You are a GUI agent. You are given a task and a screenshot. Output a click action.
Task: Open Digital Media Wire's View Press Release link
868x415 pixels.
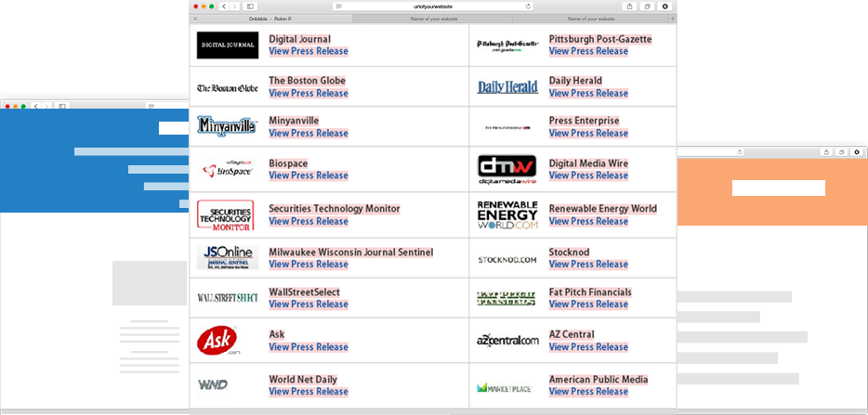click(588, 175)
